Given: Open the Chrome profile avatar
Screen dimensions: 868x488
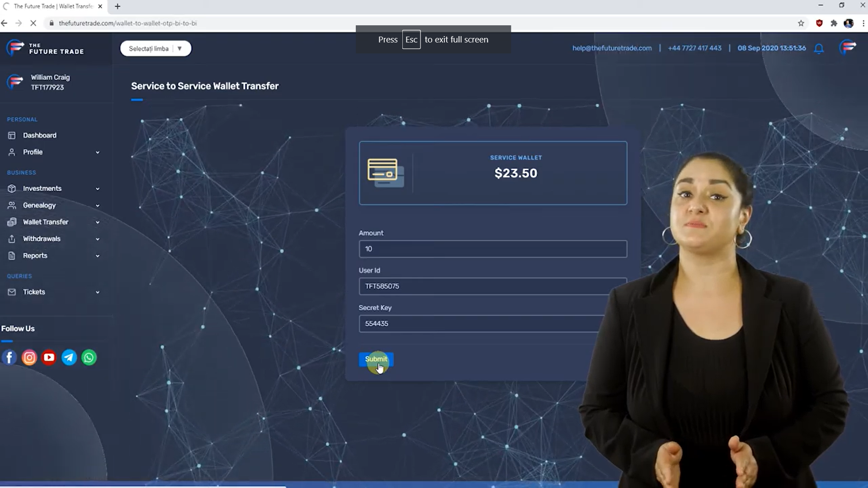Looking at the screenshot, I should pos(849,23).
